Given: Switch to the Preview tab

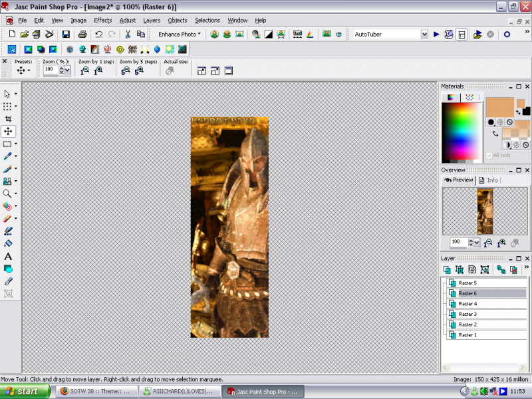Looking at the screenshot, I should [458, 180].
